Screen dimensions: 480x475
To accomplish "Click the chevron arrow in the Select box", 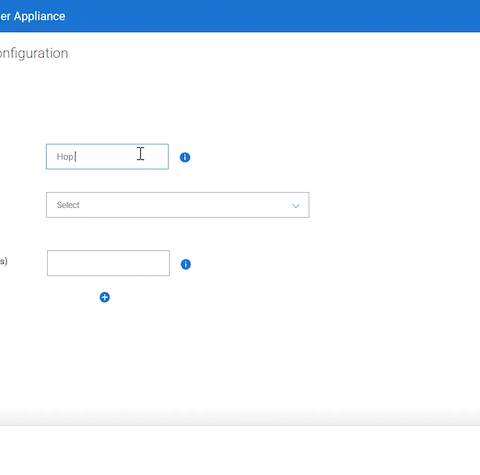I will point(296,206).
